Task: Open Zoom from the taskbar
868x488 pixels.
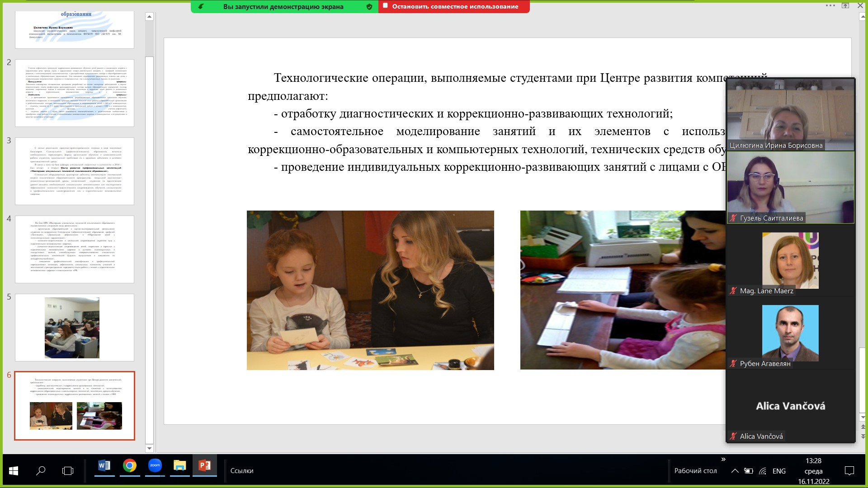Action: pos(155,466)
